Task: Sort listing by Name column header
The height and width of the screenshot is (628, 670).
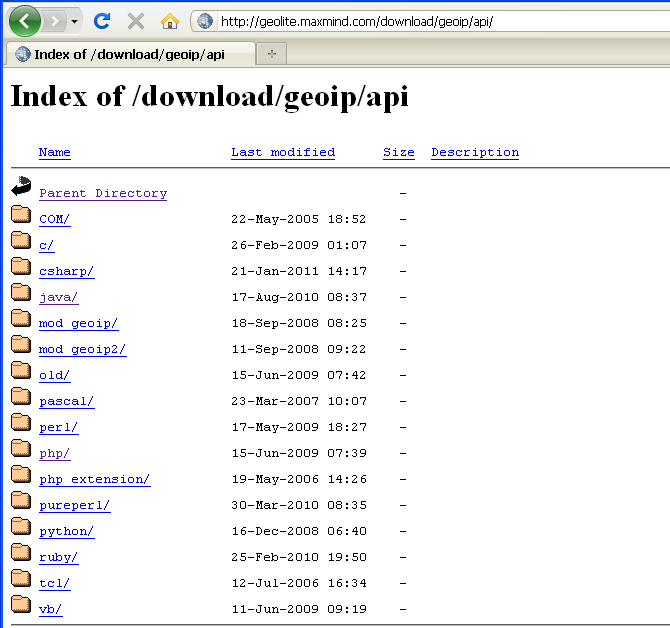Action: tap(55, 152)
